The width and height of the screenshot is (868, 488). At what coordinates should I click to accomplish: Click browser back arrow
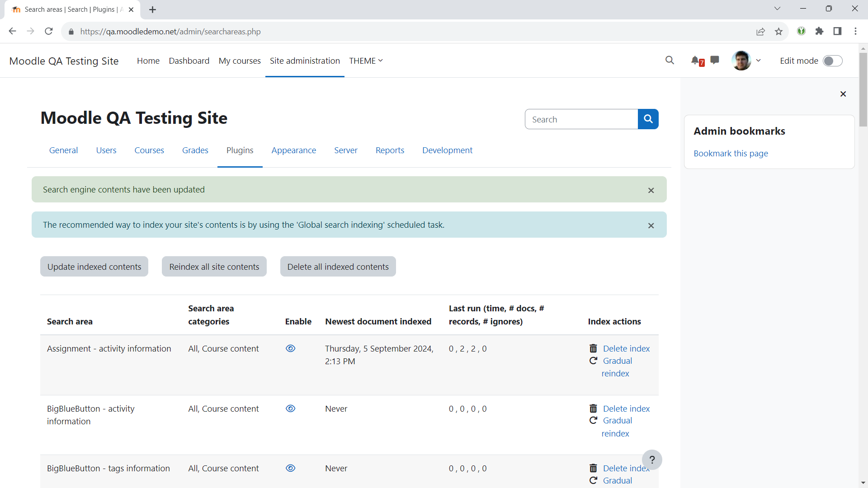point(12,31)
